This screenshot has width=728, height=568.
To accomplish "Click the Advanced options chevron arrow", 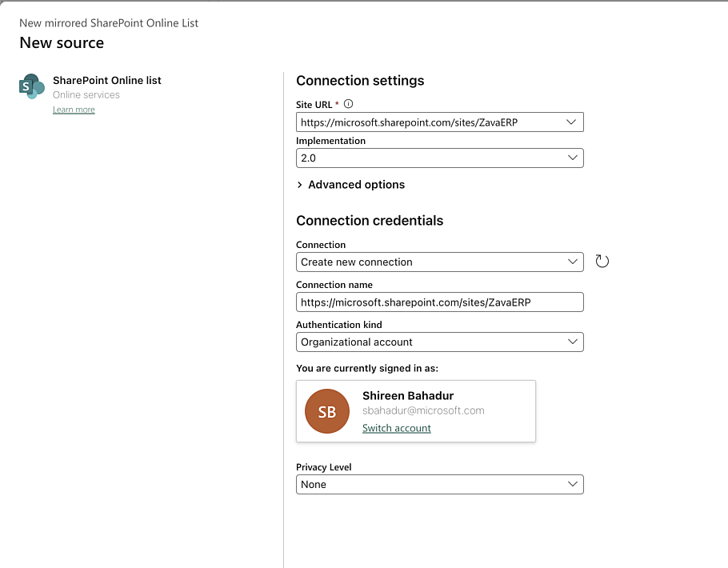I will click(300, 185).
